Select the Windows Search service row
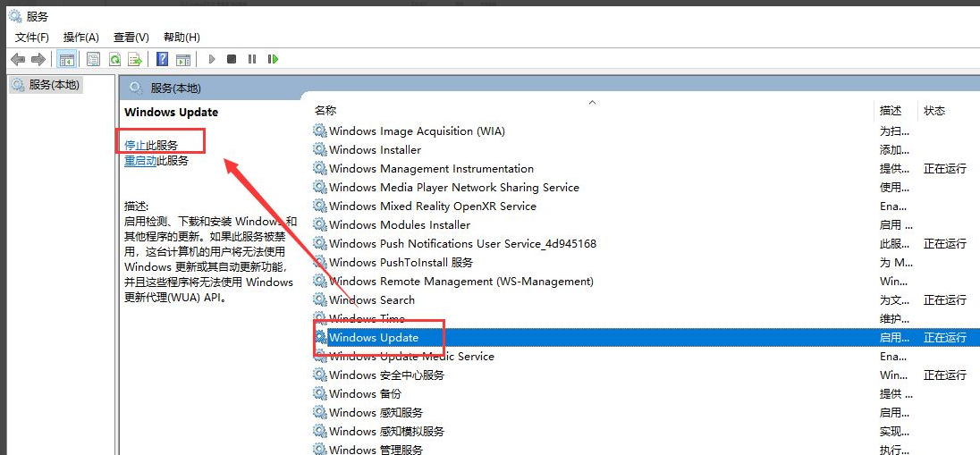This screenshot has width=980, height=455. point(372,300)
